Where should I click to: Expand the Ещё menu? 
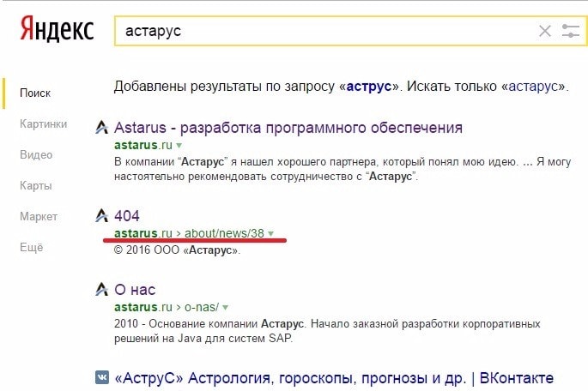coord(32,247)
